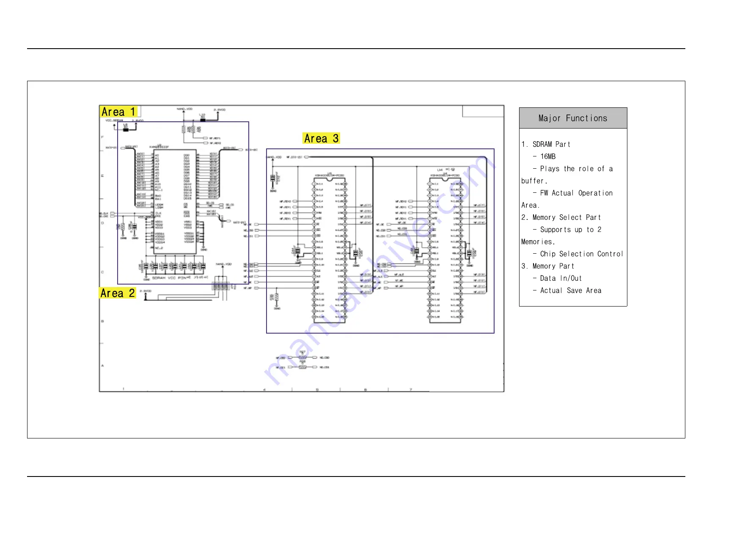Select the 'Major Functions' header

[573, 118]
